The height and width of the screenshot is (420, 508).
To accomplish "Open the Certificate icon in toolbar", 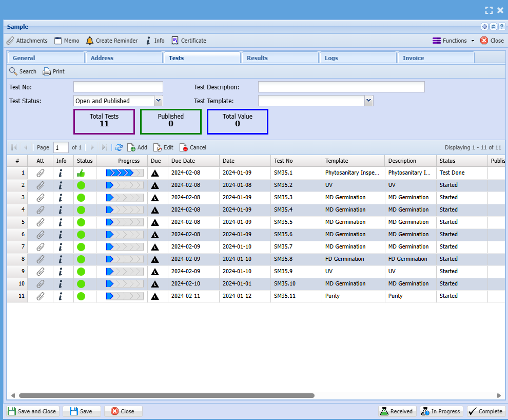I will click(175, 41).
